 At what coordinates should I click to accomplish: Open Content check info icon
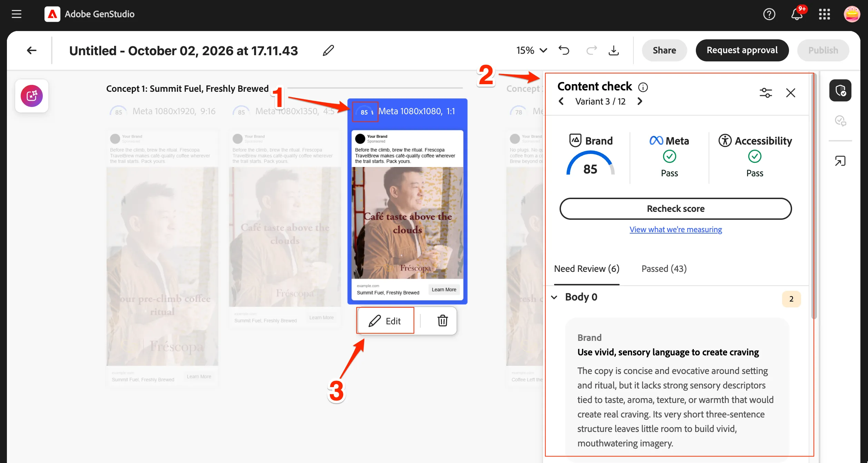tap(643, 87)
